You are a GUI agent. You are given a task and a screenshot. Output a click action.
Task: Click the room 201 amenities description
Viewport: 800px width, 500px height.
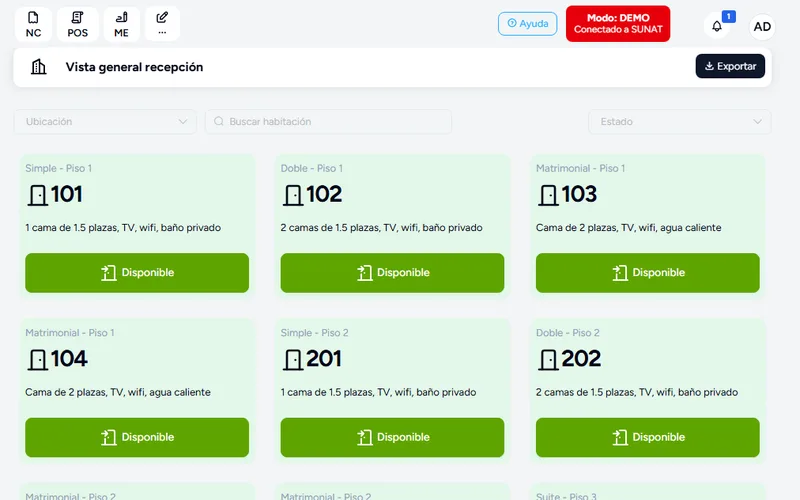click(378, 392)
